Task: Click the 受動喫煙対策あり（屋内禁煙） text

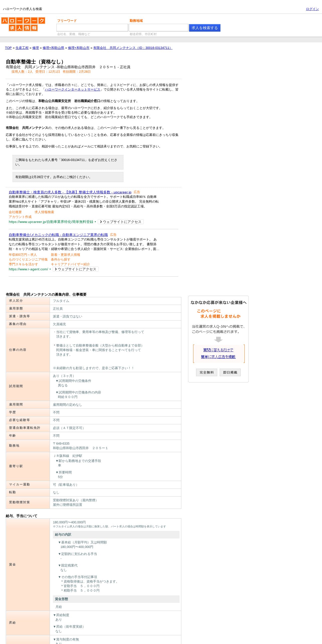Action: 76,500
